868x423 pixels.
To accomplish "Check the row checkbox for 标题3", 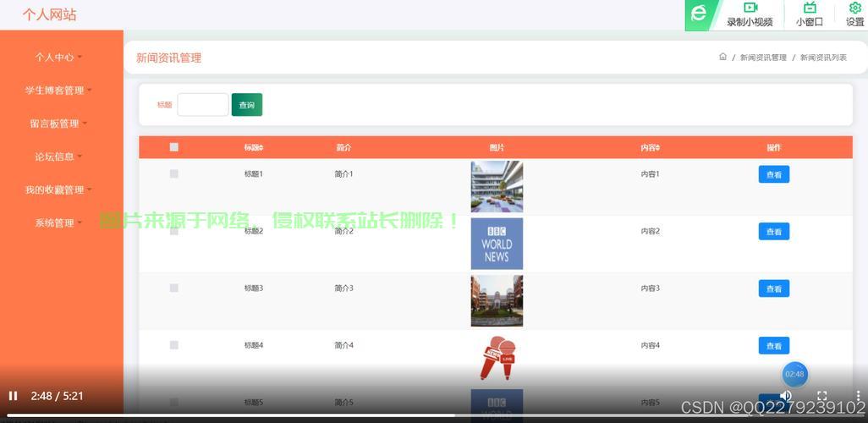I will [173, 288].
